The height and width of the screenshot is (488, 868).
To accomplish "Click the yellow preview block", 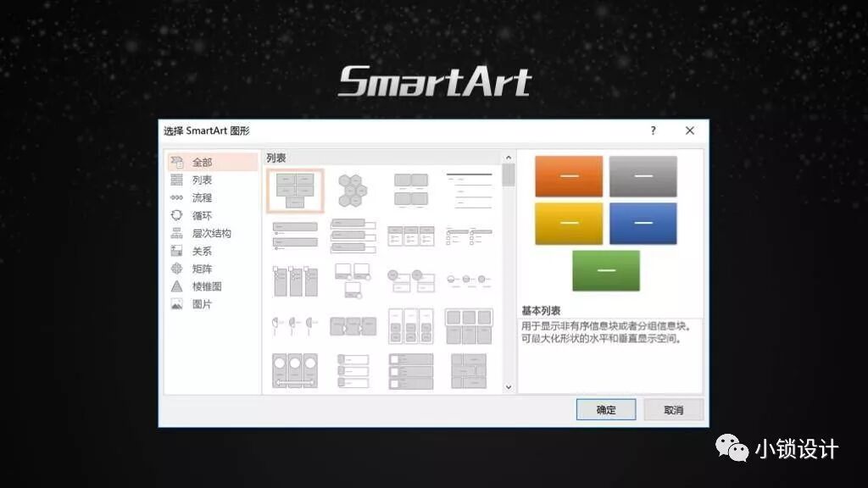I will tap(569, 224).
